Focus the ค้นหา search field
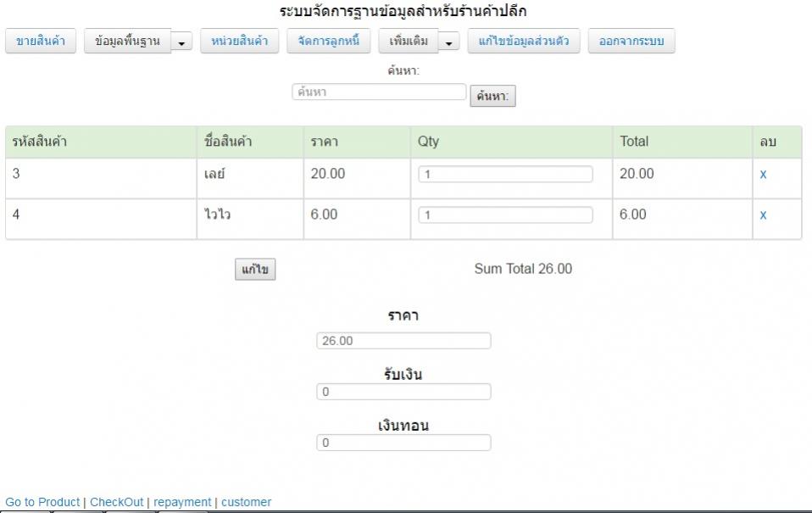Image resolution: width=812 pixels, height=513 pixels. [379, 92]
